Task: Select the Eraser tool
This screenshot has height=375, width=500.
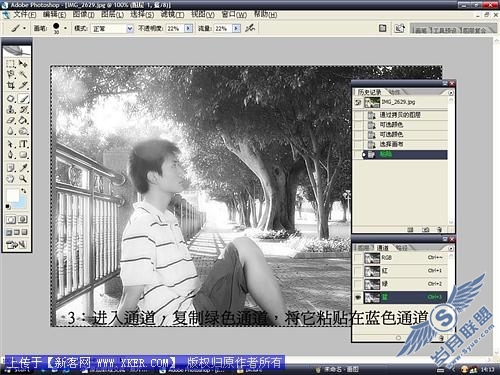Action: [11, 120]
